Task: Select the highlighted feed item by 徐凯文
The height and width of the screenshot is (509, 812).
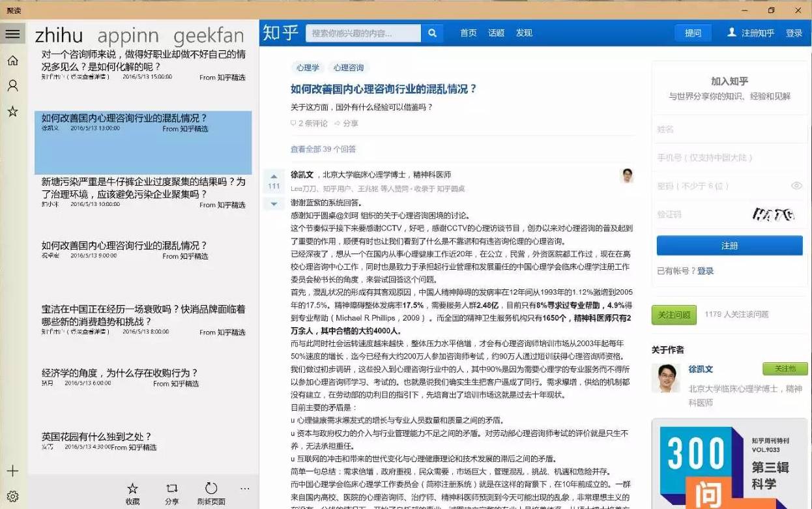Action: point(143,142)
